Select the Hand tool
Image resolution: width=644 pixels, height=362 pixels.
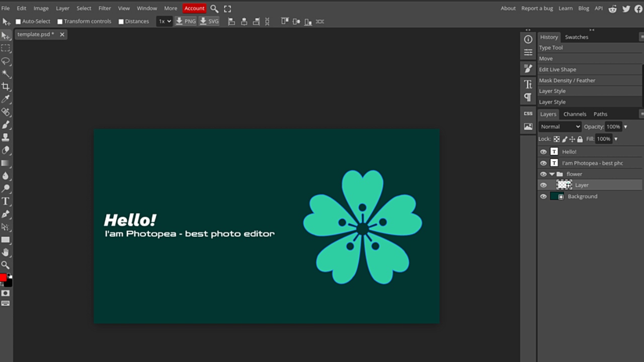coord(6,252)
